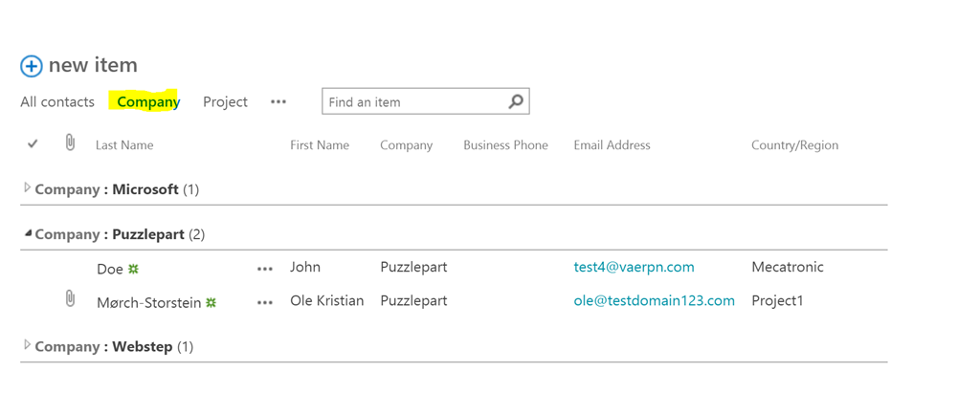Expand the Company : Webstep group
The image size is (980, 393).
27,345
